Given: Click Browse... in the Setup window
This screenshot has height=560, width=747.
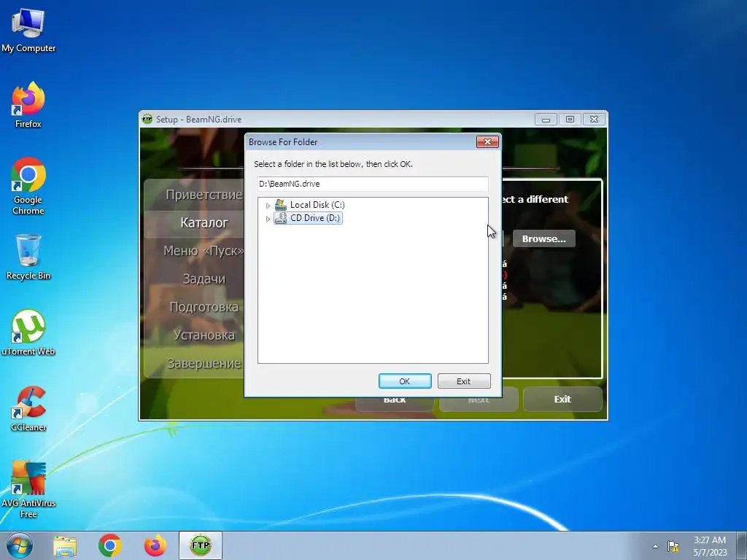Looking at the screenshot, I should coord(544,238).
